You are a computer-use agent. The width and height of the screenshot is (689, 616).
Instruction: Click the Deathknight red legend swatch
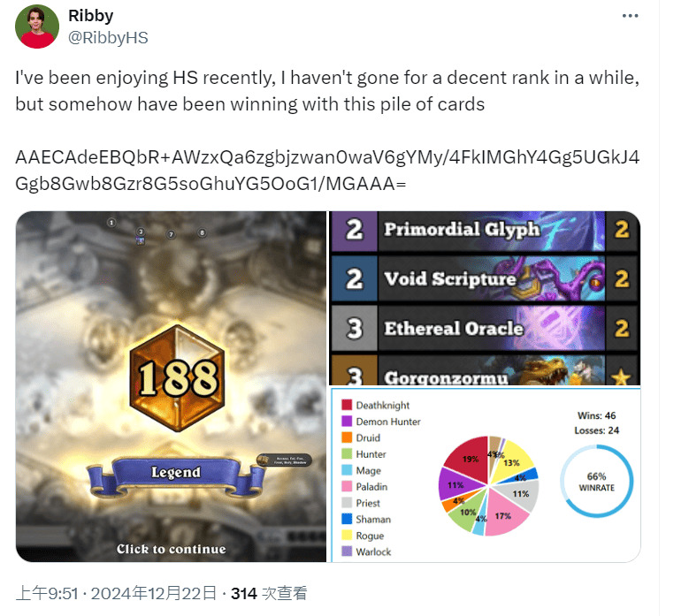click(x=347, y=405)
